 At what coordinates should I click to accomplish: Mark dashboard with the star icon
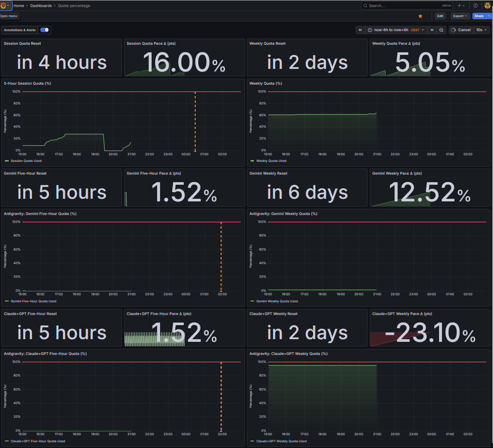pos(420,16)
